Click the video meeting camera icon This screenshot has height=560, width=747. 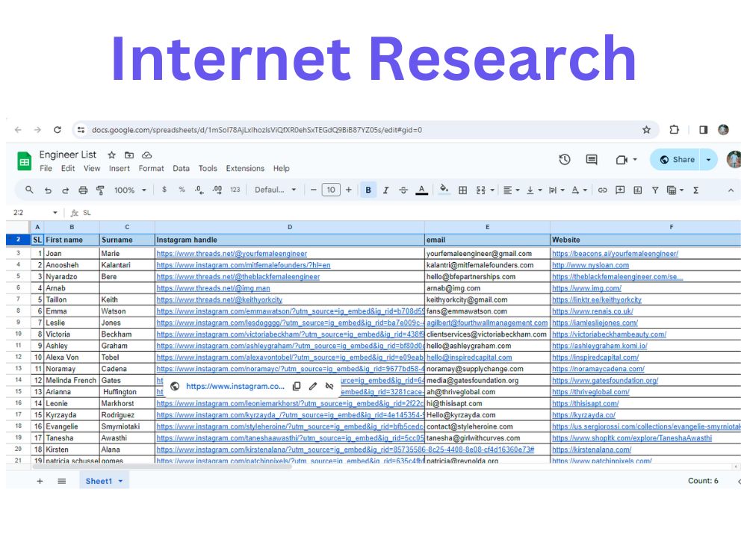coord(622,160)
